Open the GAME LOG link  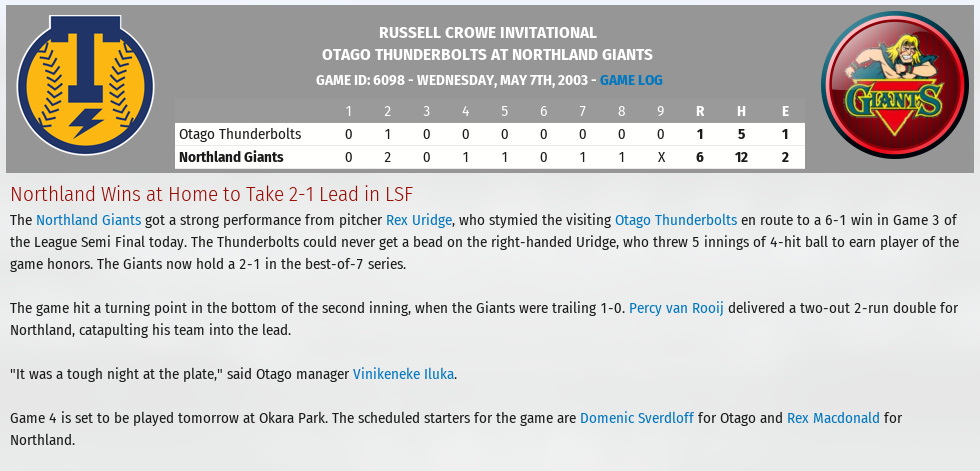pos(631,80)
